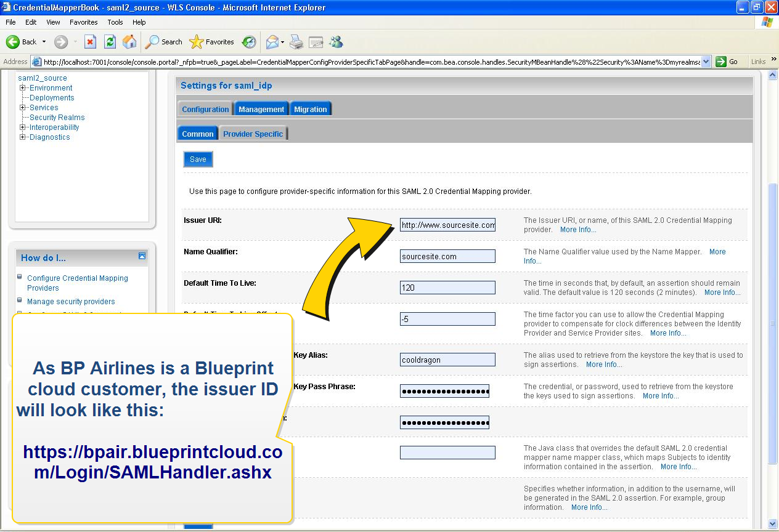Stop page loading with red X icon

(x=90, y=42)
